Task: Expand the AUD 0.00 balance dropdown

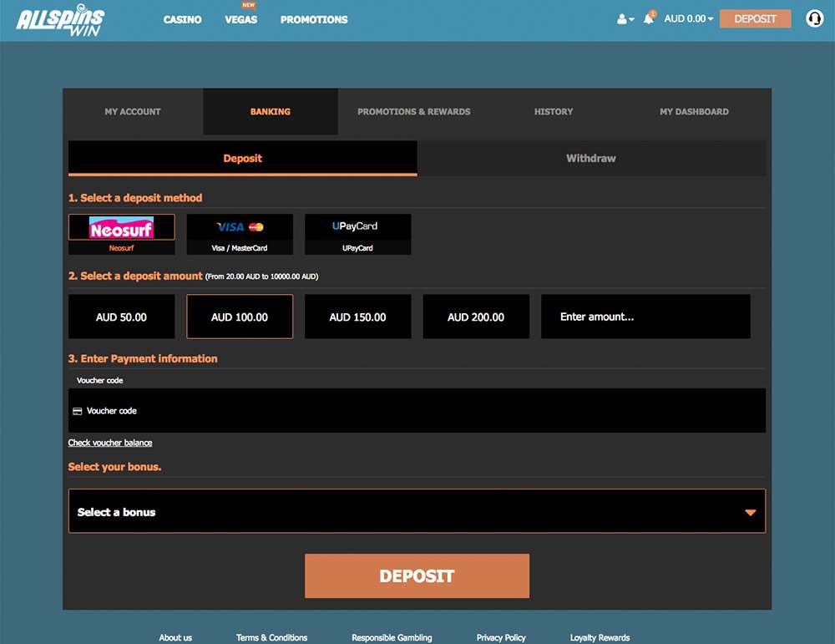Action: [x=689, y=18]
